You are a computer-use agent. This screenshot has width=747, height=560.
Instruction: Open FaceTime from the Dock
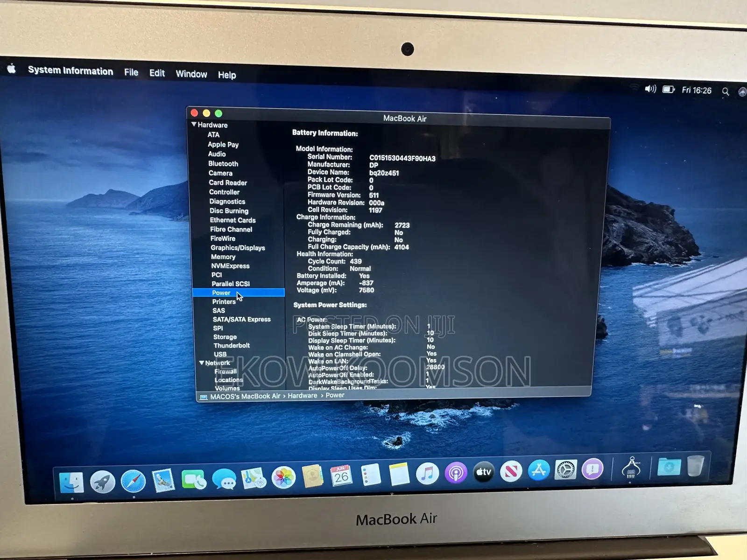(194, 480)
